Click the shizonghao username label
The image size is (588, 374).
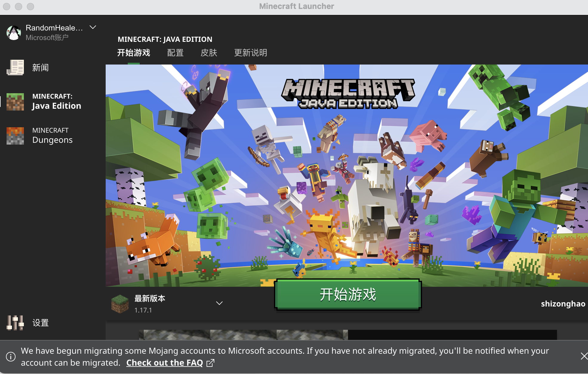[x=563, y=304]
